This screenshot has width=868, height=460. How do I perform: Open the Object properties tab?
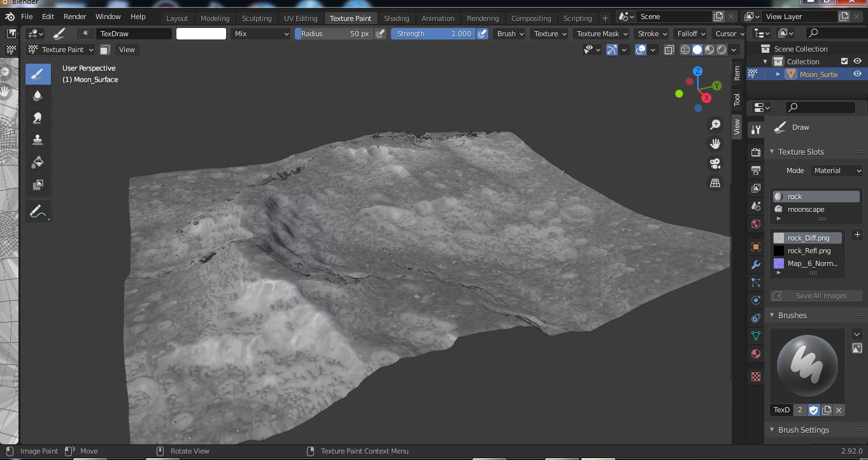click(756, 247)
